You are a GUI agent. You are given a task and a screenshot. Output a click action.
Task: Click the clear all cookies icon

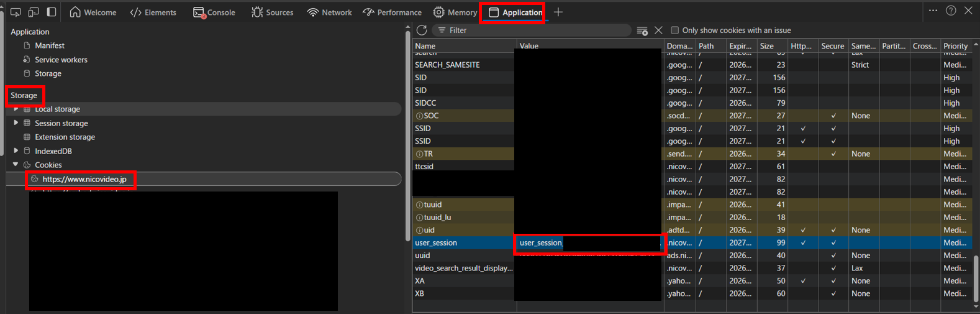[x=642, y=30]
